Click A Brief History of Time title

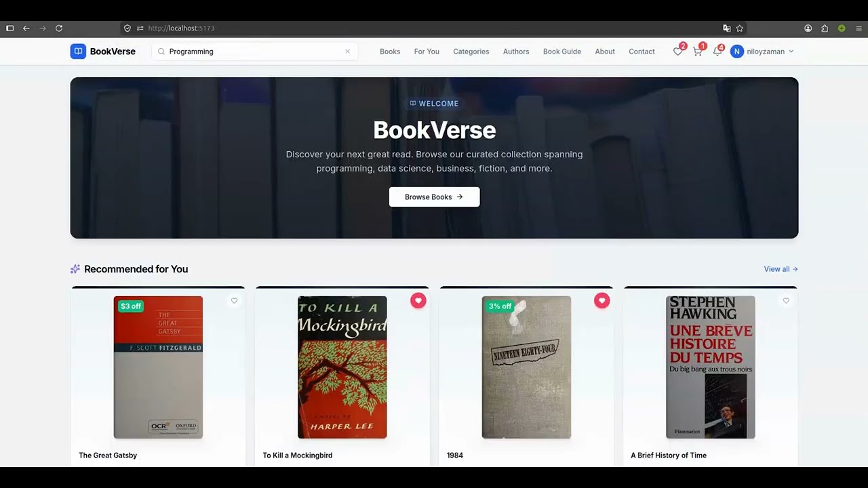tap(669, 455)
